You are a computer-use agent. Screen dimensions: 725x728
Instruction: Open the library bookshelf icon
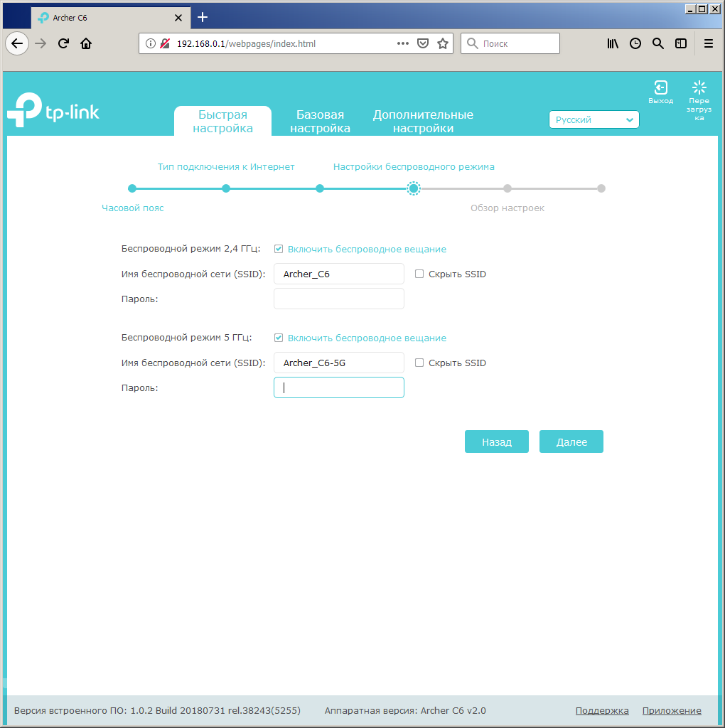tap(613, 43)
